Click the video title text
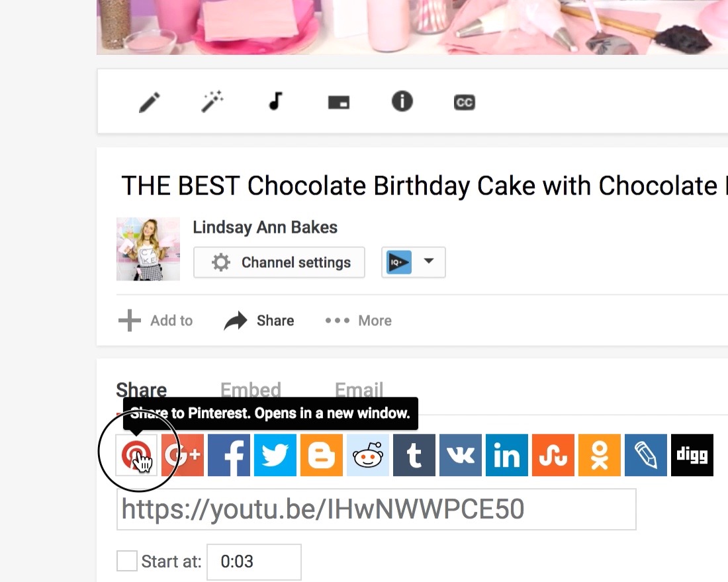The image size is (728, 582). pos(424,186)
